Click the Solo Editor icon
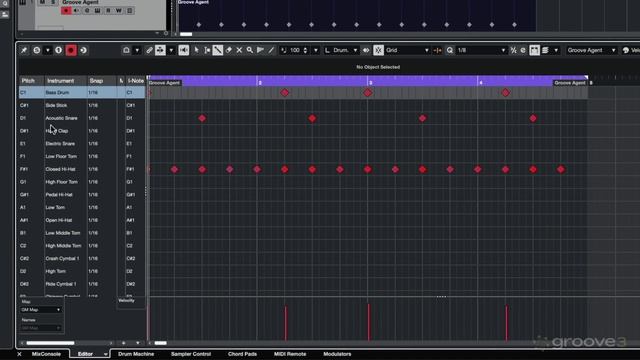The height and width of the screenshot is (360, 640). (x=37, y=50)
